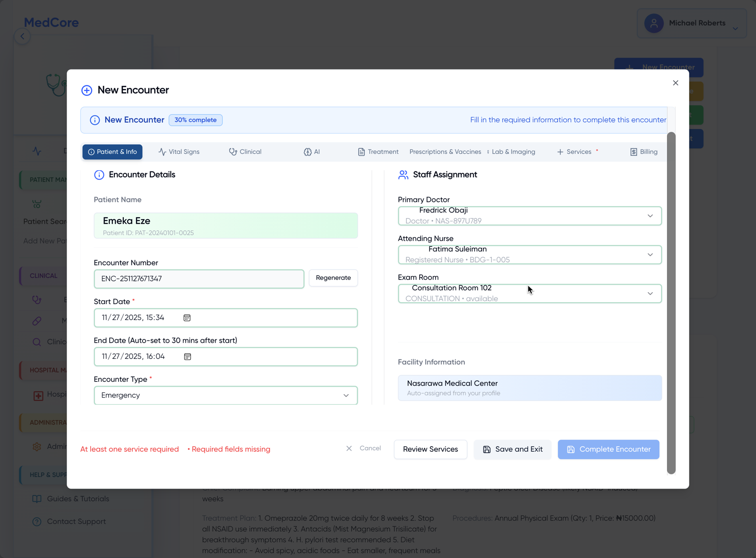Click the Encounter Number input field

(199, 279)
